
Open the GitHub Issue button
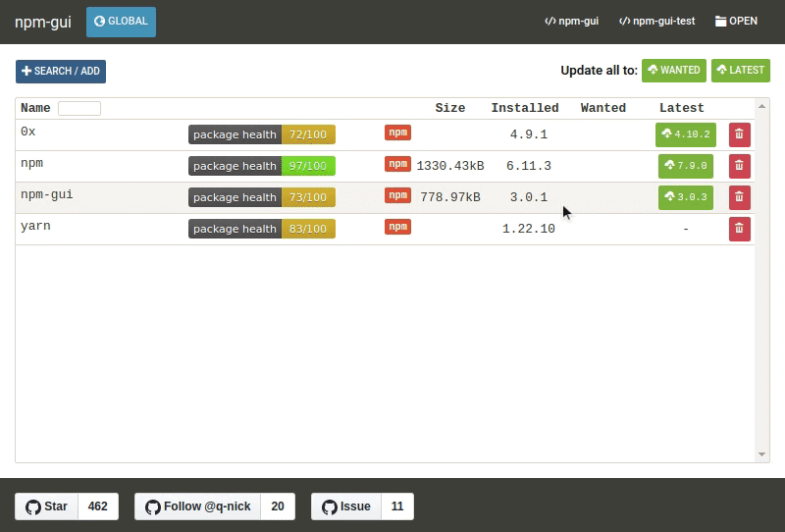tap(346, 506)
